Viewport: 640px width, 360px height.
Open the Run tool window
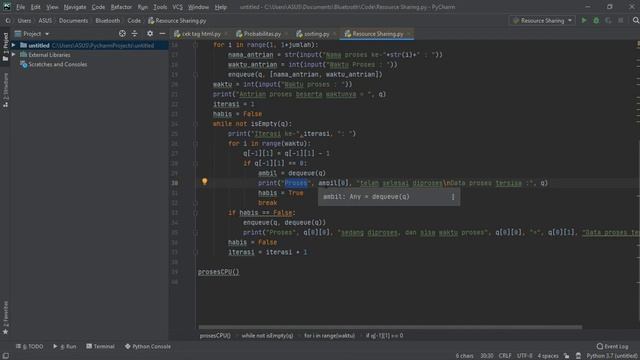[x=64, y=347]
